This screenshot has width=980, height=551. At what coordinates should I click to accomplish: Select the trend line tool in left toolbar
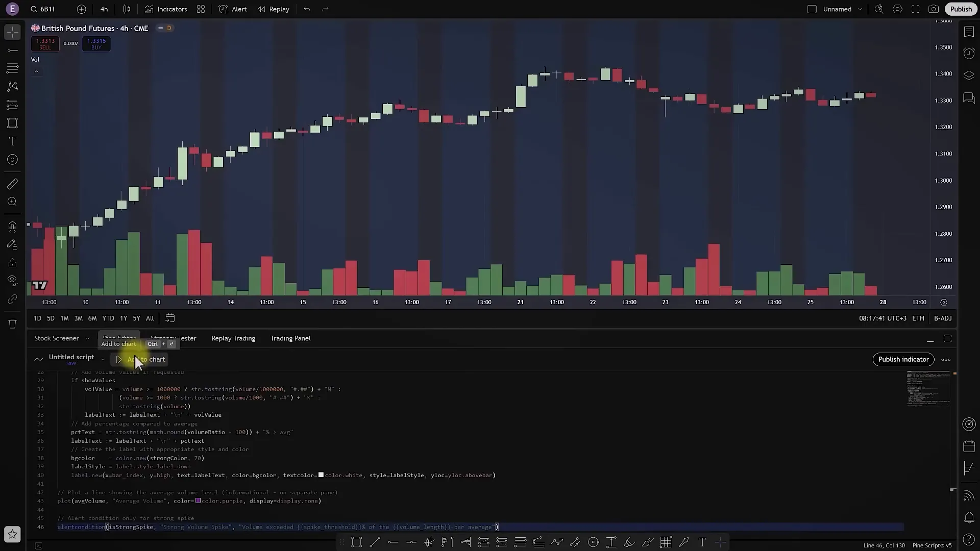13,51
